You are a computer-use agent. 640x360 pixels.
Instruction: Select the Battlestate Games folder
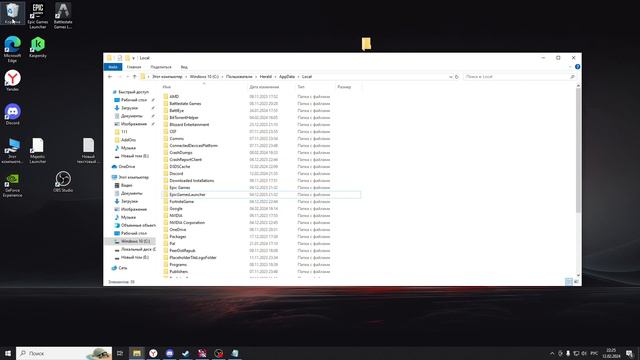(185, 104)
